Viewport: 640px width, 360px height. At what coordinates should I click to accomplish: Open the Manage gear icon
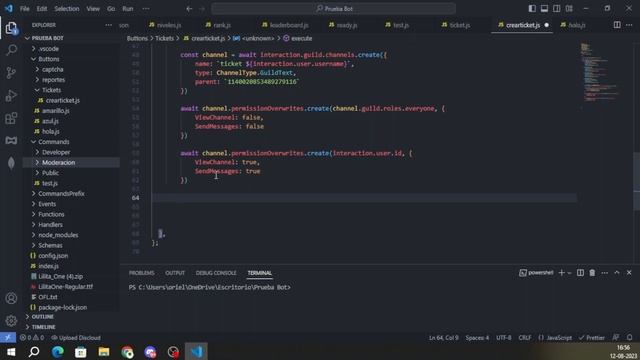[x=11, y=320]
